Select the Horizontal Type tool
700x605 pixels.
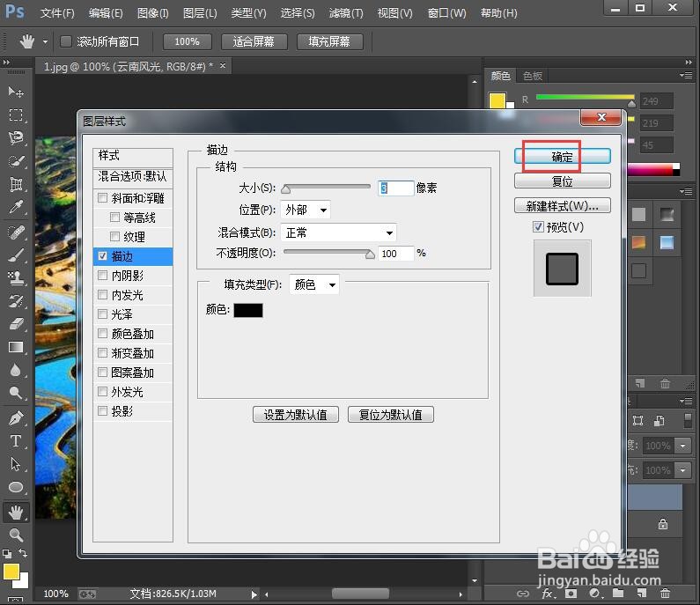tap(16, 441)
